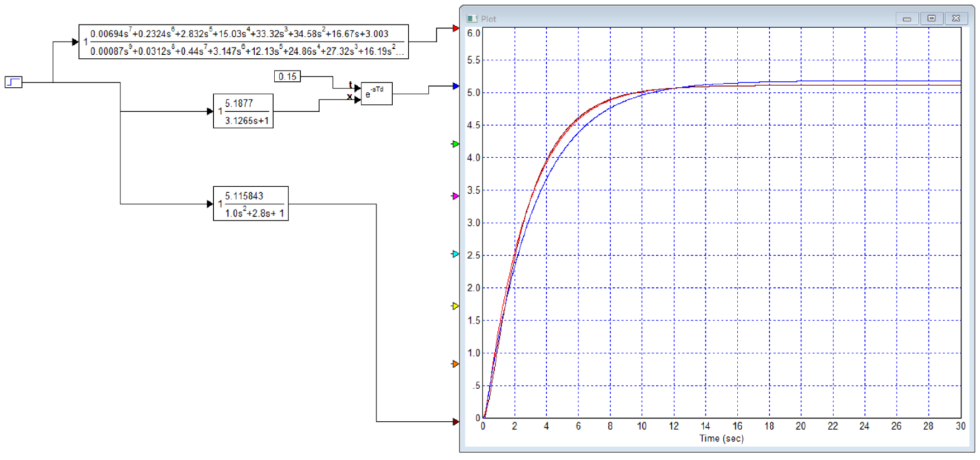The width and height of the screenshot is (980, 460).
Task: Click the magenta plot input connector
Action: pyautogui.click(x=456, y=196)
